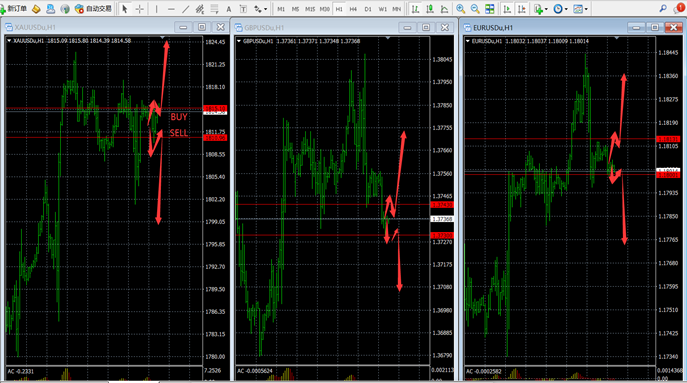
Task: Select the trendline drawing tool
Action: (x=186, y=9)
